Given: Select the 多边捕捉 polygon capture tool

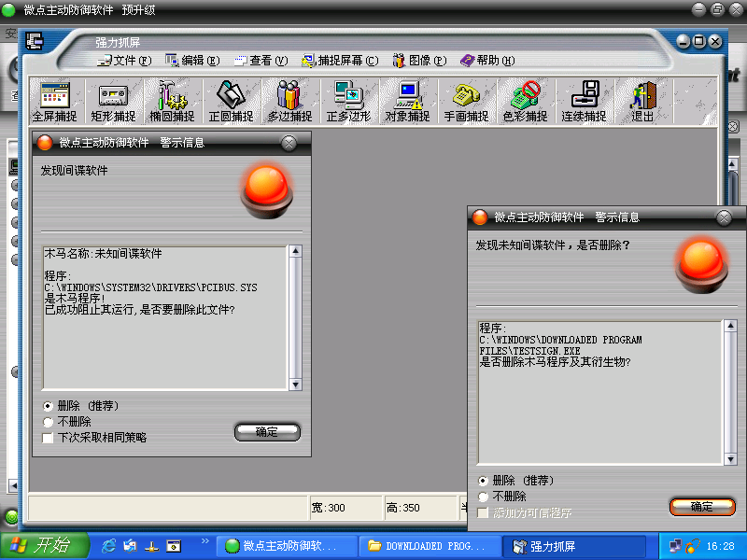Looking at the screenshot, I should pos(289,102).
